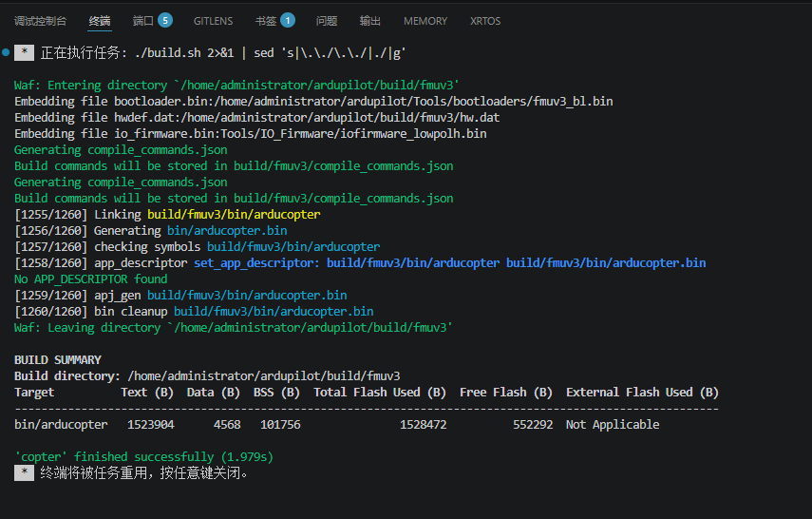Open the MEMORY tab
The image size is (812, 519).
[x=425, y=21]
